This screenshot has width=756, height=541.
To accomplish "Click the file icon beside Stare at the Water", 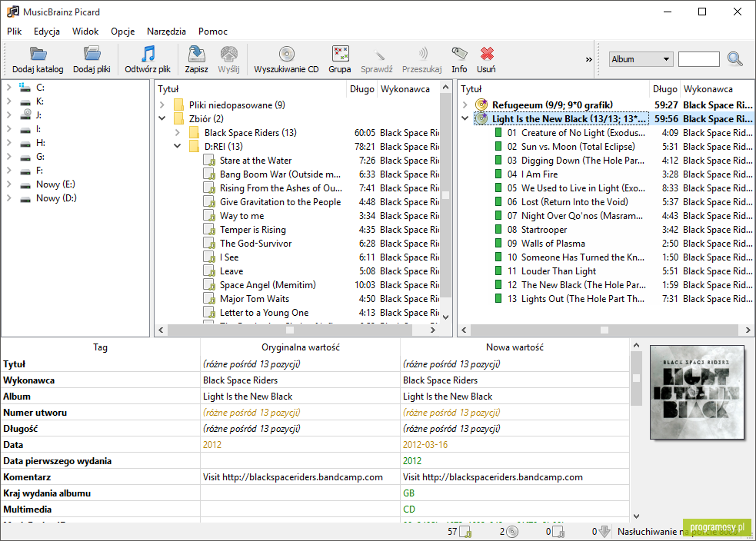I will pos(209,160).
